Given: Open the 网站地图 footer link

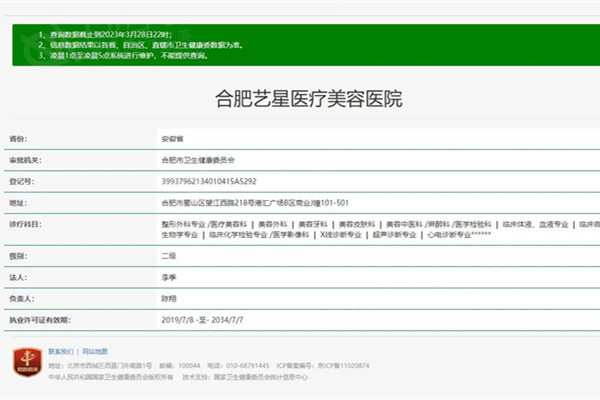Looking at the screenshot, I should 95,352.
